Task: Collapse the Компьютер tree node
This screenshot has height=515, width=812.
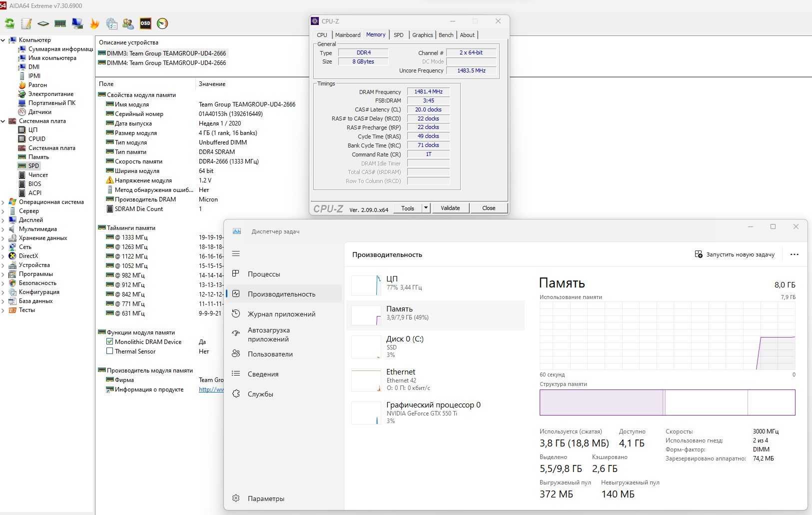Action: 3,40
